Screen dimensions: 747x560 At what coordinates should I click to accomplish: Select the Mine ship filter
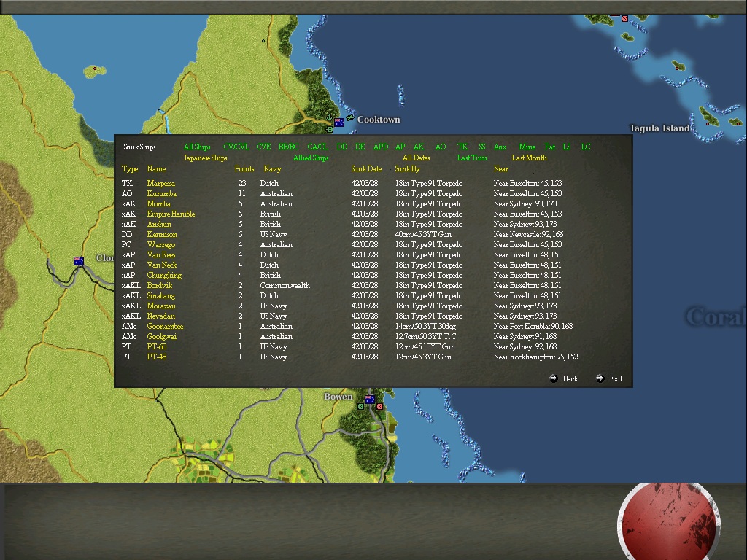coord(527,147)
